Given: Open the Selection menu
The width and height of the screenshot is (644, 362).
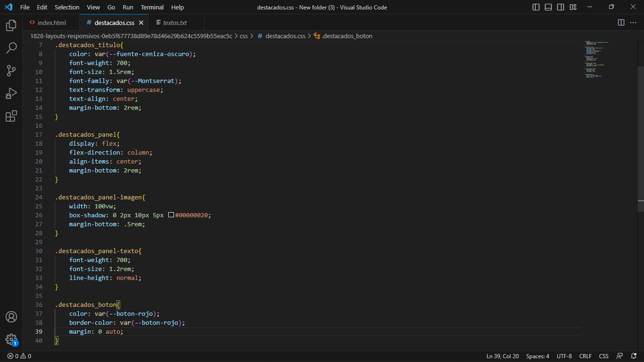Looking at the screenshot, I should click(x=67, y=7).
